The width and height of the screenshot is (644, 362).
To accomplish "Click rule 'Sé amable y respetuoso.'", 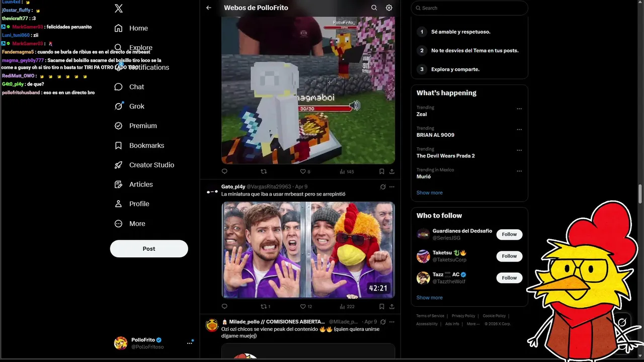I will 460,32.
